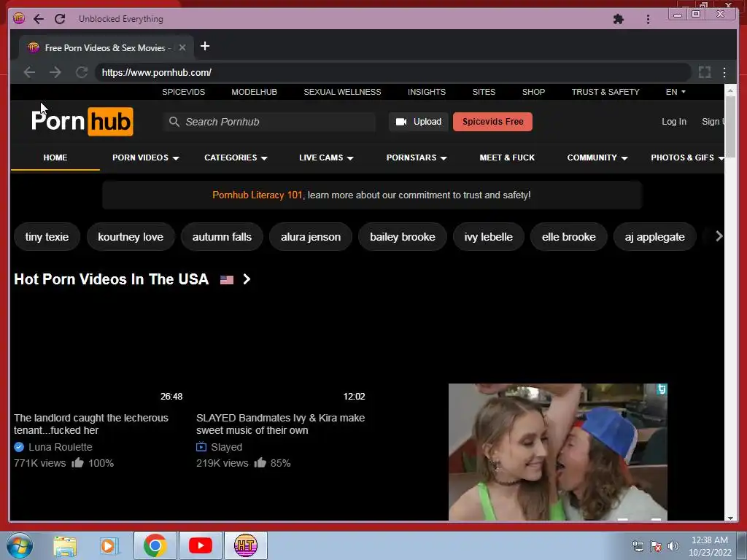Click the Upload button with camera icon
747x560 pixels.
[418, 122]
